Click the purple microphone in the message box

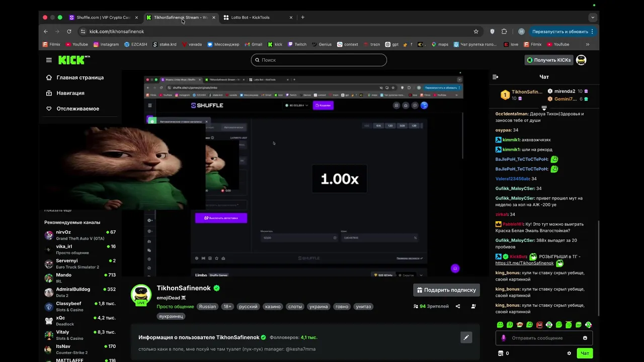pyautogui.click(x=503, y=338)
